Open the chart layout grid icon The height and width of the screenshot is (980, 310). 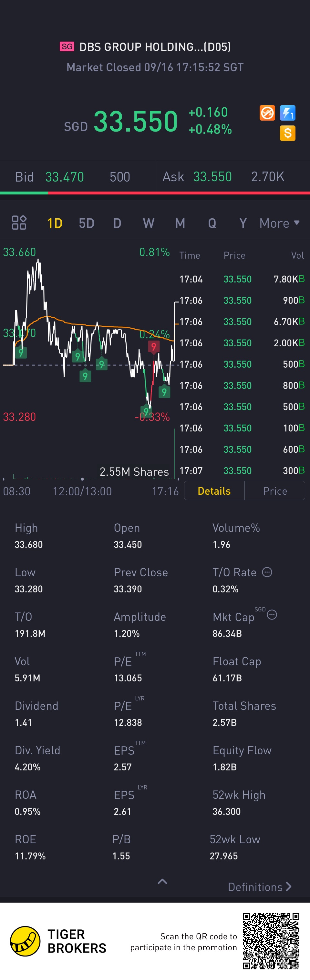19,223
